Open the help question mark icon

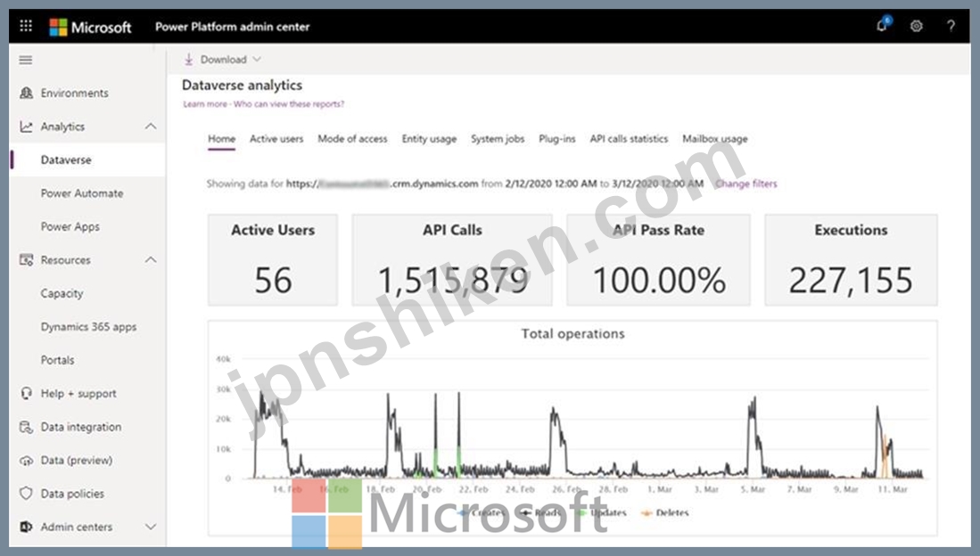click(951, 26)
